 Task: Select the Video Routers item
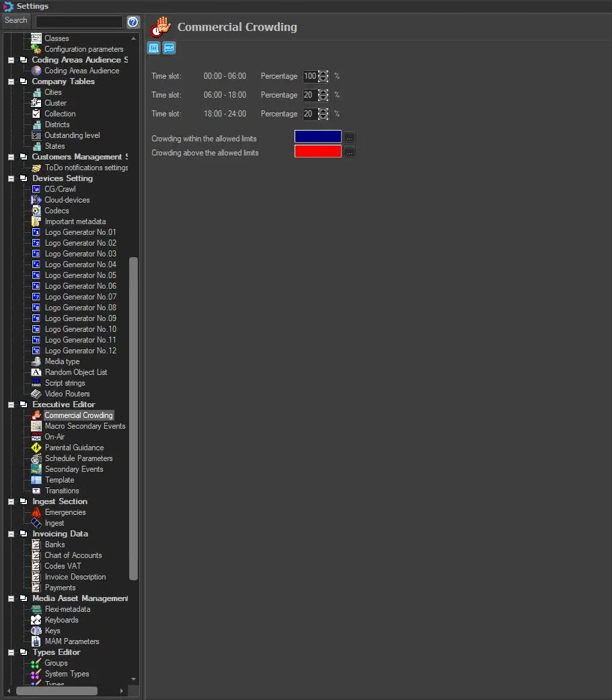coord(67,394)
